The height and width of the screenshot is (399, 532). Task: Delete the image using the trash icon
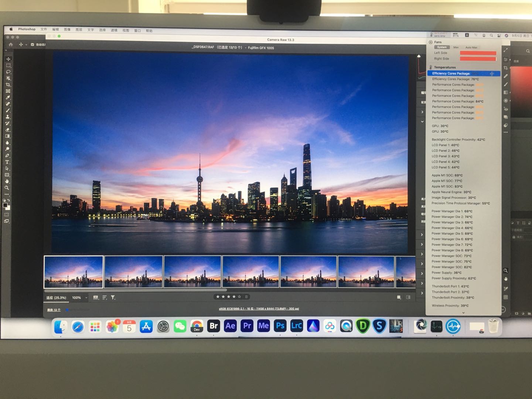(246, 297)
